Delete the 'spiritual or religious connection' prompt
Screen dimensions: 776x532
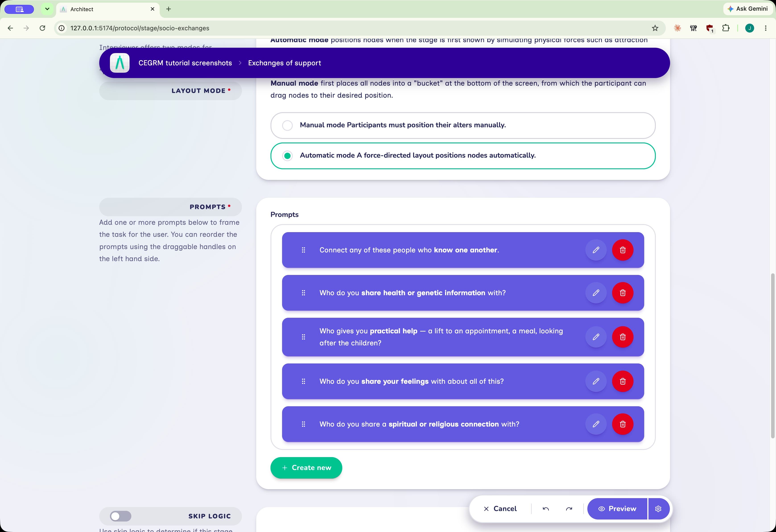point(622,424)
